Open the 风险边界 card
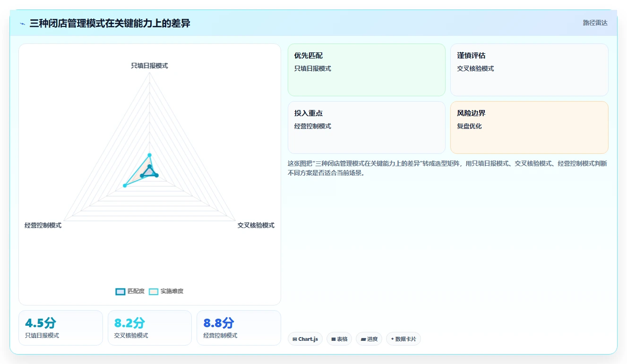Screen dimensions: 627x364 tap(529, 127)
